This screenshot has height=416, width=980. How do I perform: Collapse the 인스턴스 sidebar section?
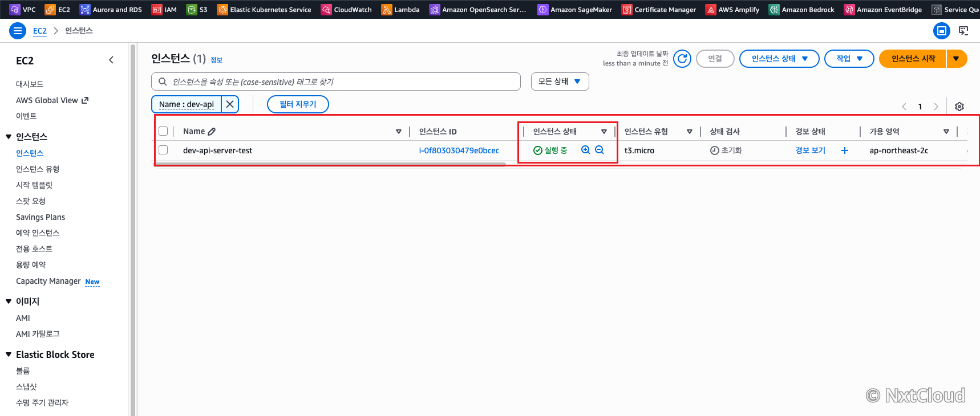[9, 137]
